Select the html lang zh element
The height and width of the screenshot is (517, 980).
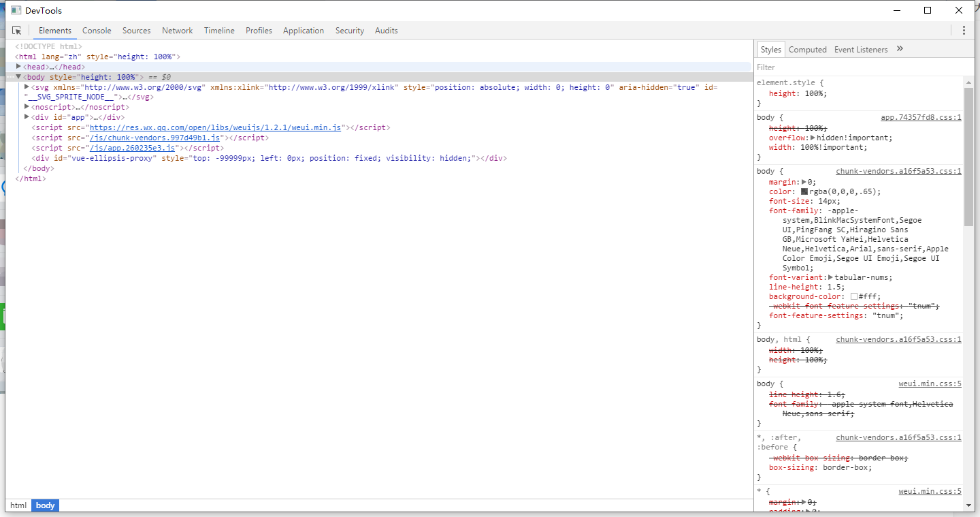(x=97, y=57)
